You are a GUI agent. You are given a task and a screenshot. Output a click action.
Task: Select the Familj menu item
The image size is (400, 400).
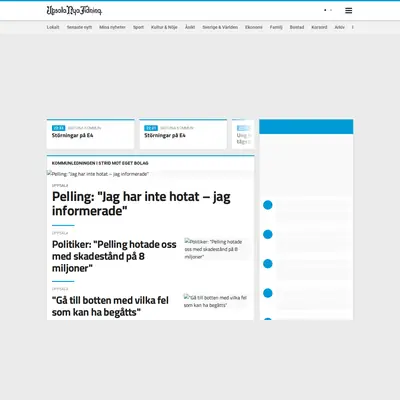click(x=276, y=27)
